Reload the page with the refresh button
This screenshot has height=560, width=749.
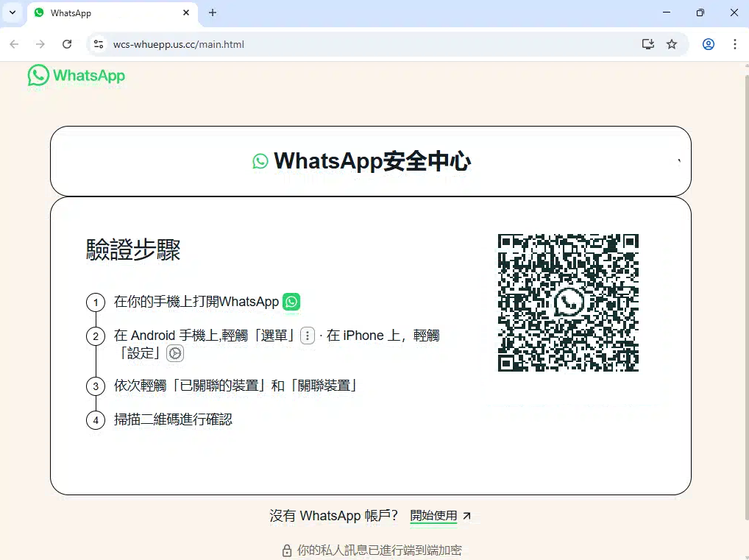coord(67,44)
